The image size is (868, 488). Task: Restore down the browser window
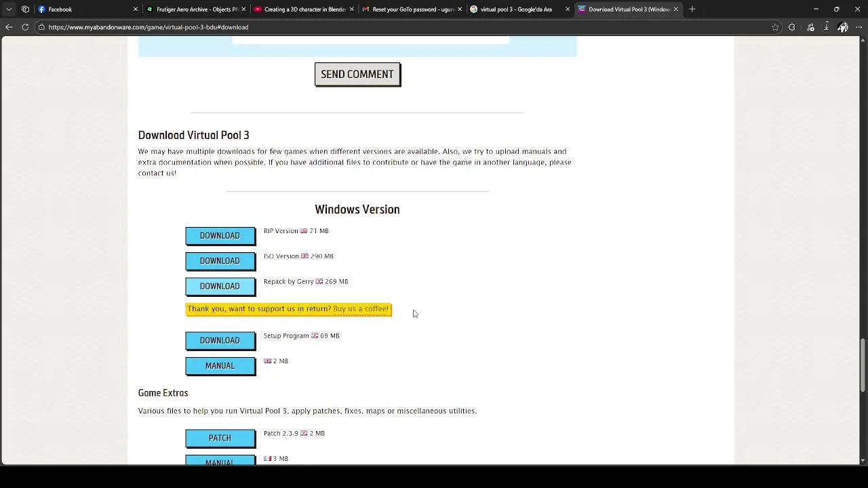click(x=837, y=9)
